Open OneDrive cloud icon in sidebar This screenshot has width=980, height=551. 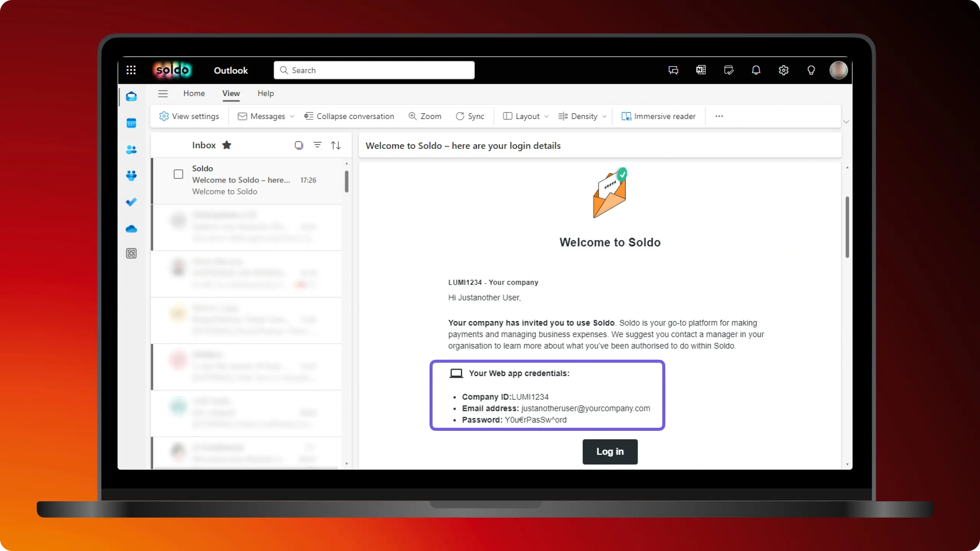131,229
